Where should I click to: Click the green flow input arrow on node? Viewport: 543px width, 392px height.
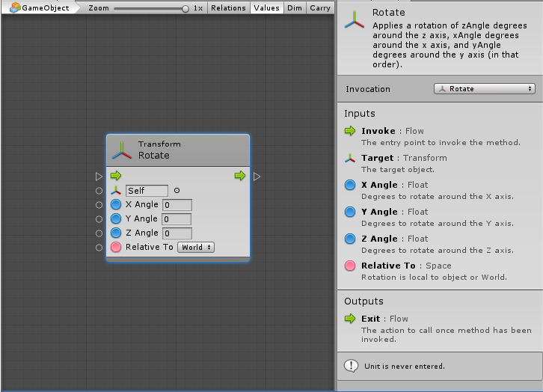tap(116, 176)
